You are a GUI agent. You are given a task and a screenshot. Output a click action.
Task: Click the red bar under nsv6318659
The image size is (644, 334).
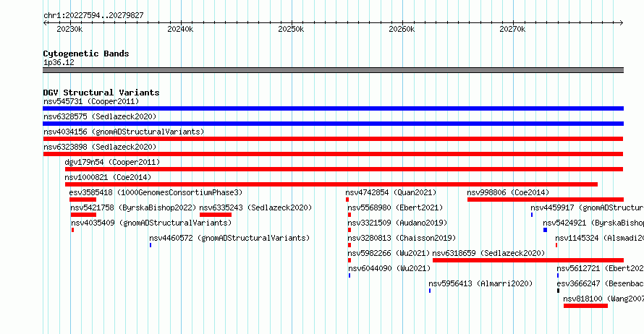click(528, 260)
